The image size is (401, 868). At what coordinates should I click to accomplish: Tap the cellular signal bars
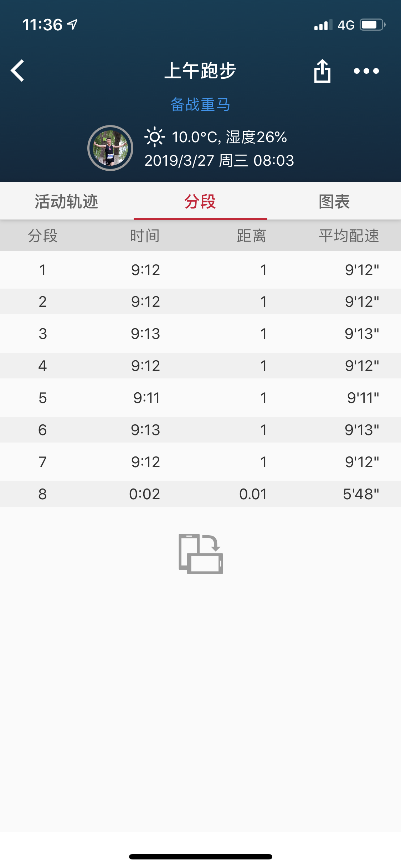[x=323, y=25]
